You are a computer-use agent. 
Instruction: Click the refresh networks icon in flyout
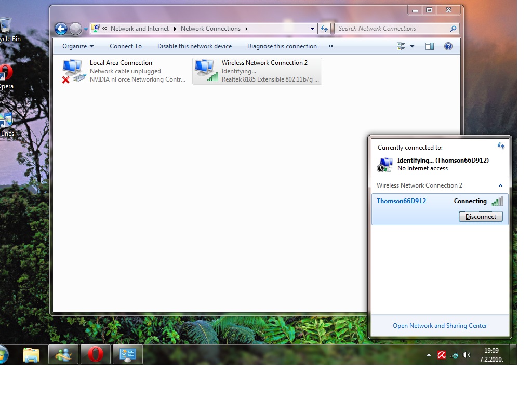coord(500,147)
